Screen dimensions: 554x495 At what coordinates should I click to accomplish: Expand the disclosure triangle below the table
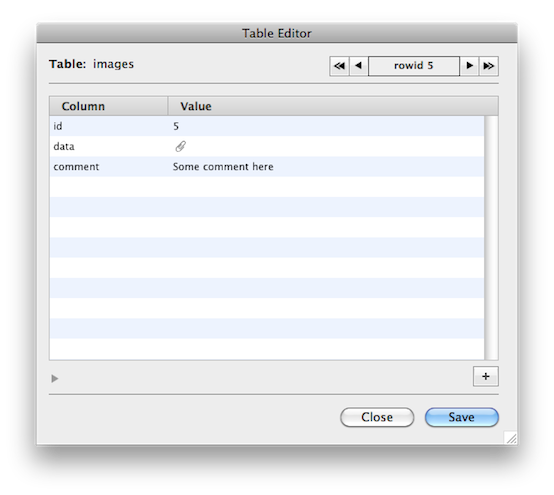tap(54, 378)
